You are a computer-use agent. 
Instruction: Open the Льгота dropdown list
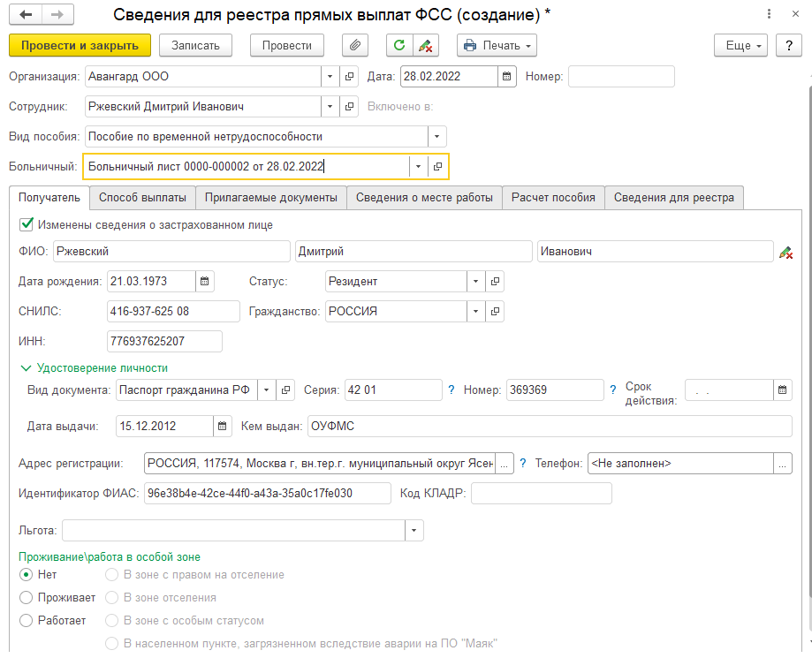[414, 530]
